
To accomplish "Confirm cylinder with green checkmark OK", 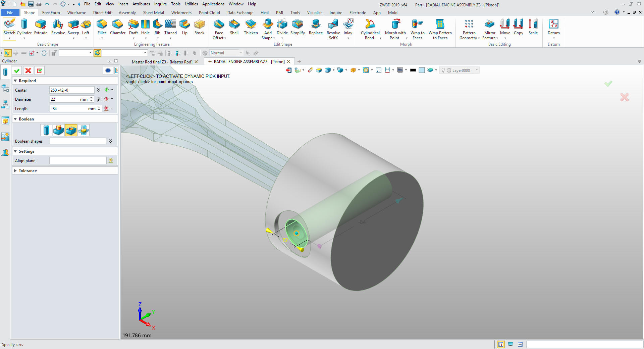I will [17, 70].
